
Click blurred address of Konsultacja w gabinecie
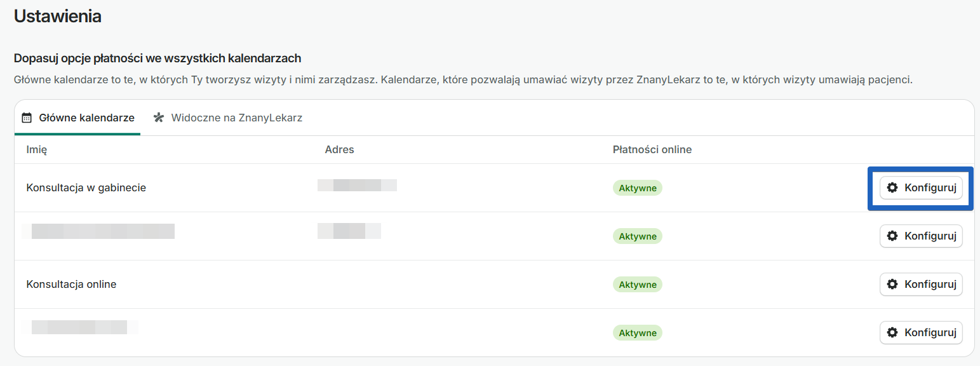pyautogui.click(x=357, y=186)
